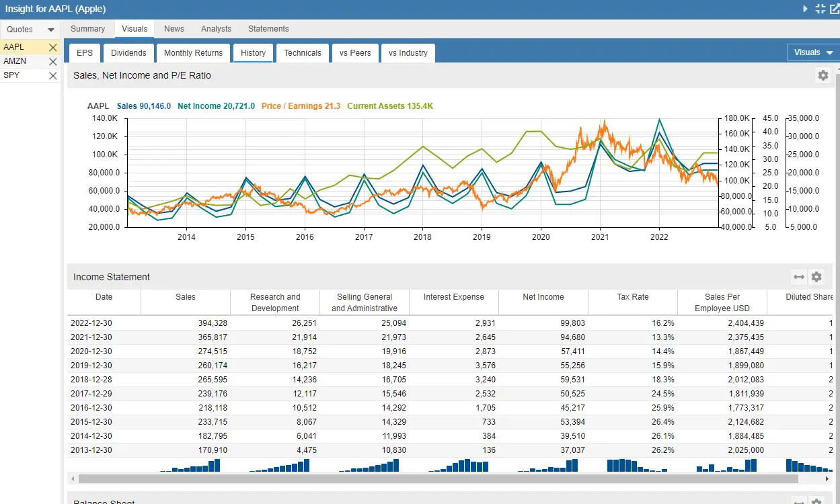This screenshot has height=504, width=840.
Task: Remove AMZN from the quotes list
Action: point(53,62)
